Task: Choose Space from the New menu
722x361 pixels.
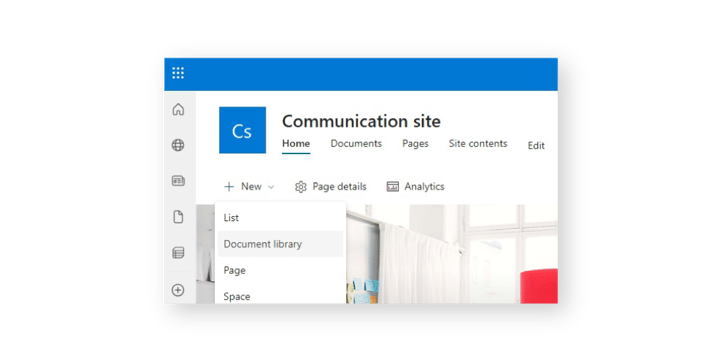Action: click(x=280, y=296)
